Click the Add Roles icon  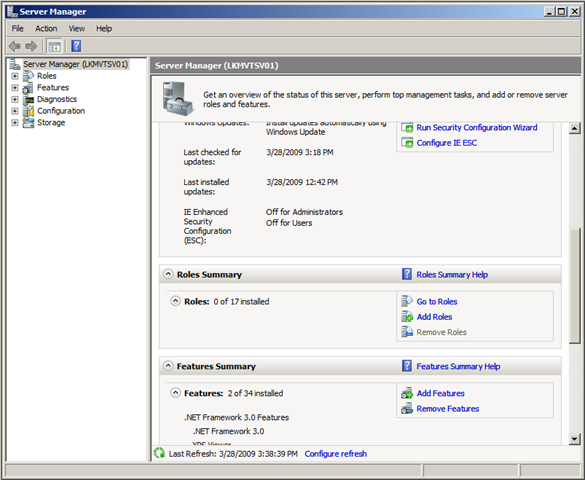(407, 317)
